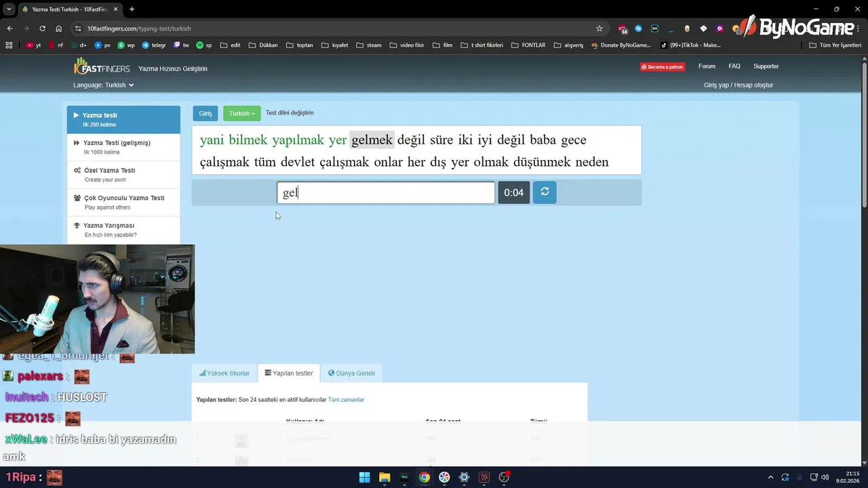Click the Tüm zamanlar link
This screenshot has height=488, width=868.
[x=346, y=400]
